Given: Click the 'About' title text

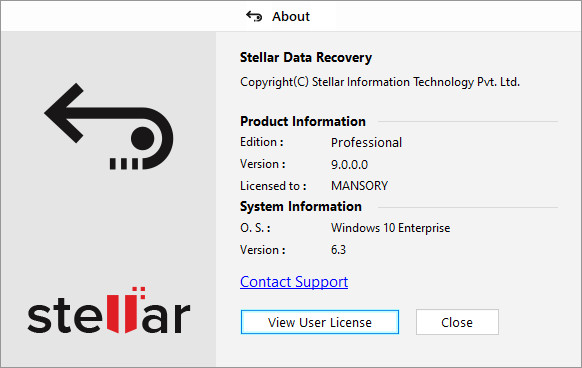Looking at the screenshot, I should 291,17.
